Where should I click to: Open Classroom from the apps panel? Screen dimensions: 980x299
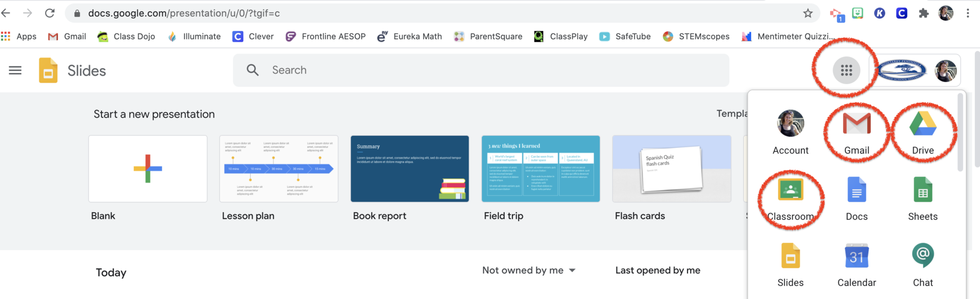click(791, 200)
